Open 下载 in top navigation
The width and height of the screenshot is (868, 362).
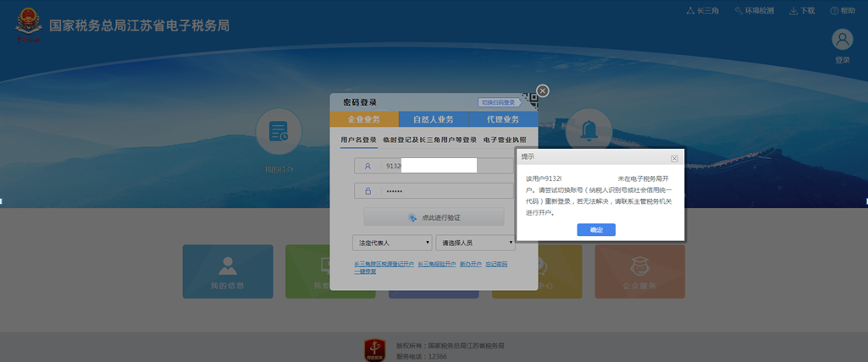802,10
